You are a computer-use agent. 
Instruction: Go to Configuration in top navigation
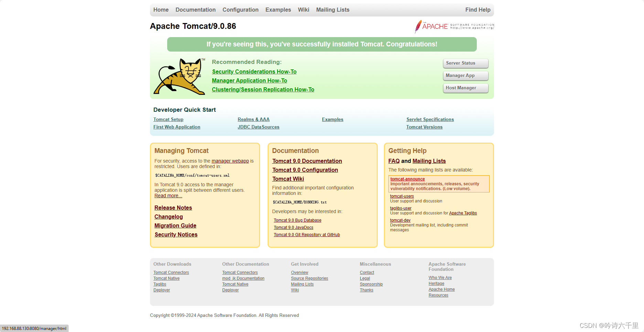240,10
